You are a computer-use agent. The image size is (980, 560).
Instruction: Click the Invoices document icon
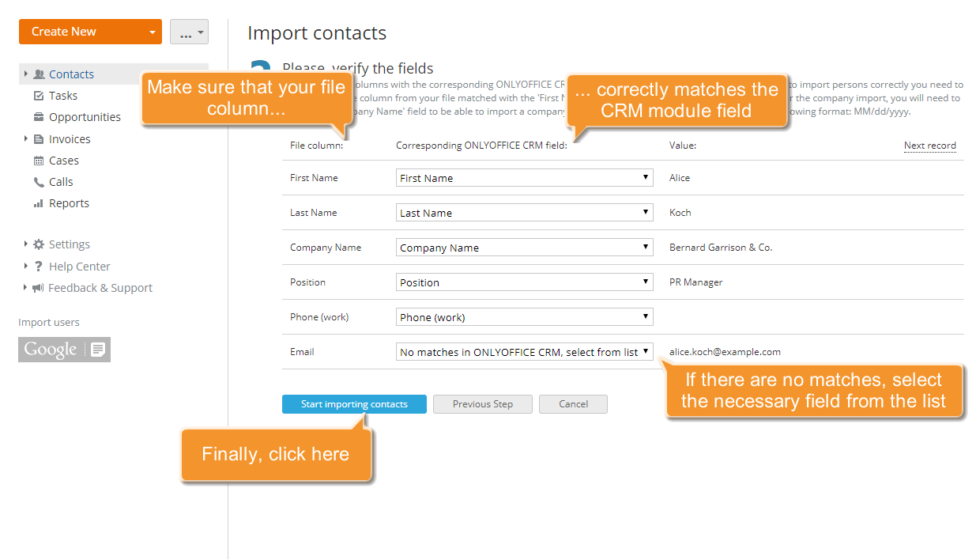coord(37,138)
